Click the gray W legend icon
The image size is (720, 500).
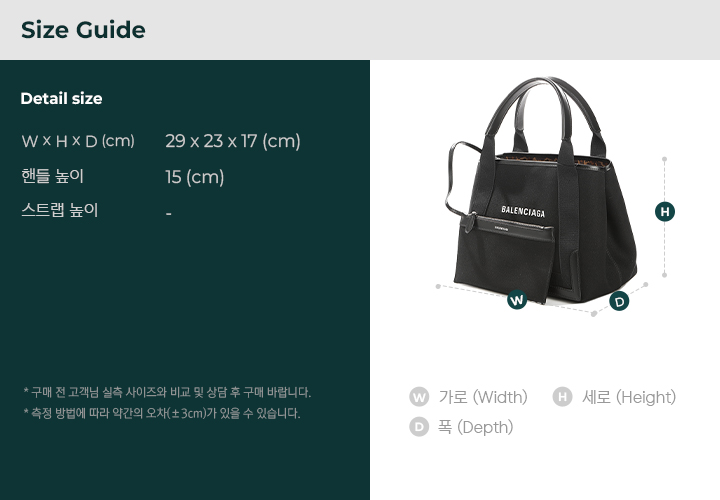419,397
